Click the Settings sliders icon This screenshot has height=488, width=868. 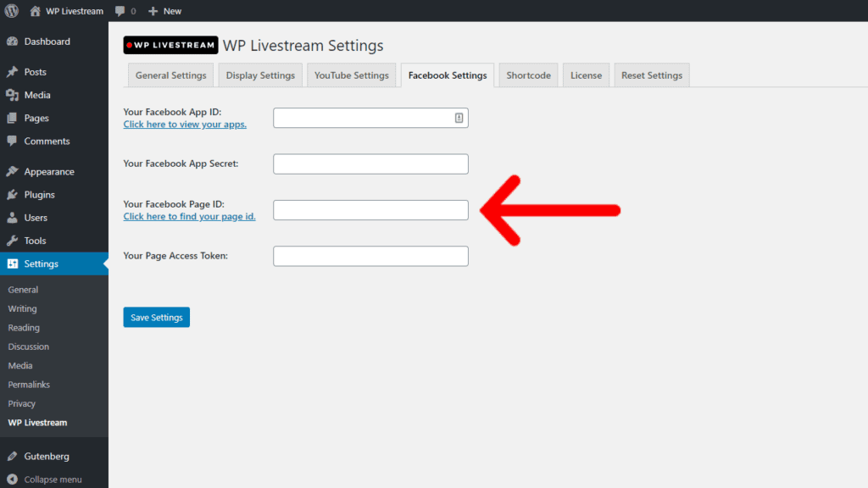point(12,264)
